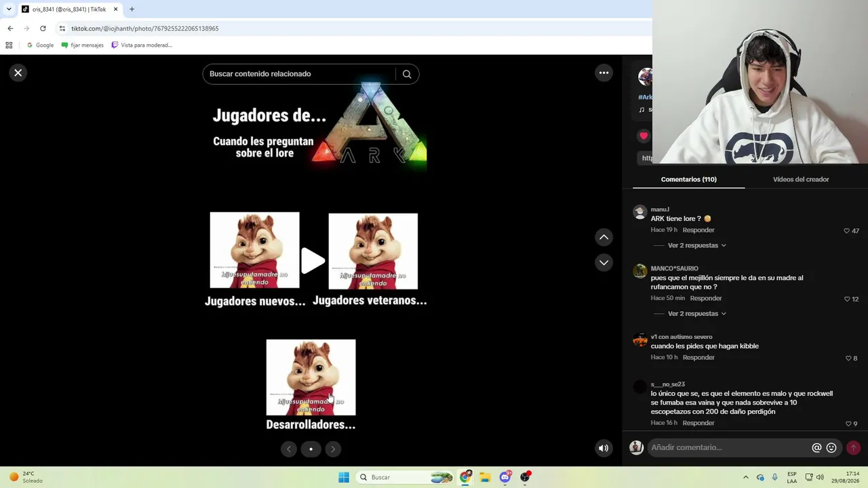Open MANCO*SAURIO's profile avatar
The height and width of the screenshot is (488, 868).
[639, 271]
